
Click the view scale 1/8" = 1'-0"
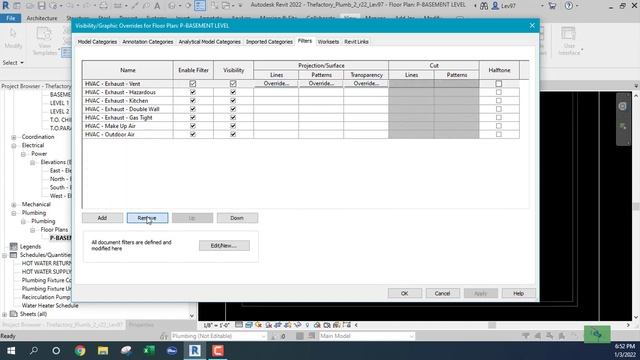(x=216, y=325)
